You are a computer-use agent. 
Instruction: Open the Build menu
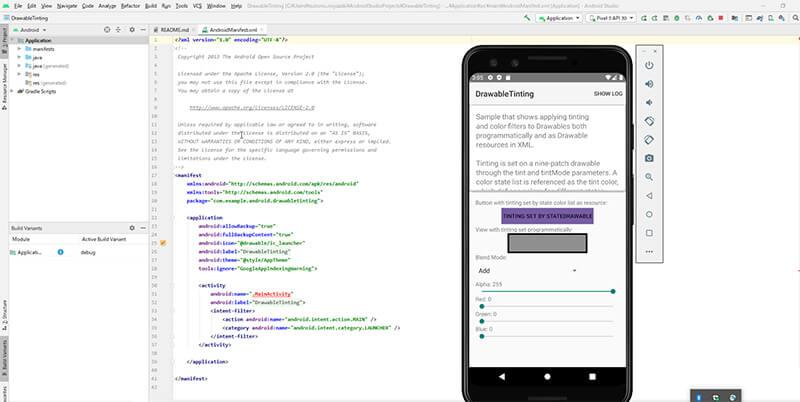(151, 6)
